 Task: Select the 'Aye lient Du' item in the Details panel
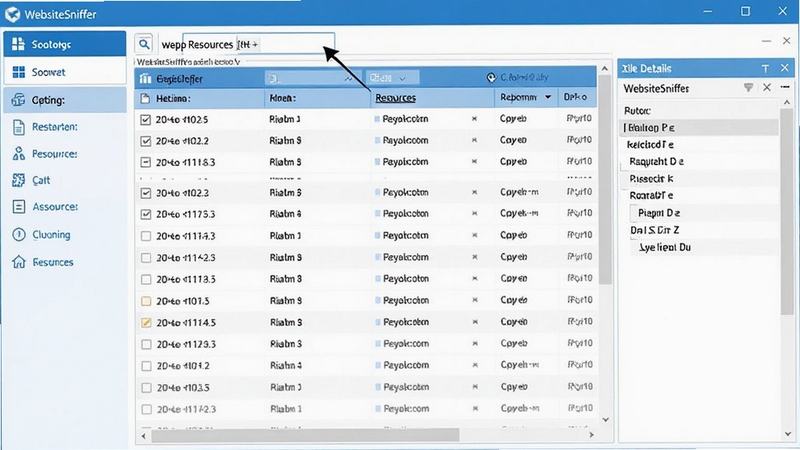pyautogui.click(x=665, y=247)
